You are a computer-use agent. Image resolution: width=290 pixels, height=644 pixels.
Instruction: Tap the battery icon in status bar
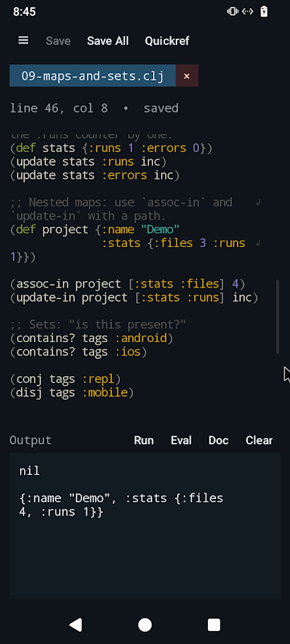263,11
